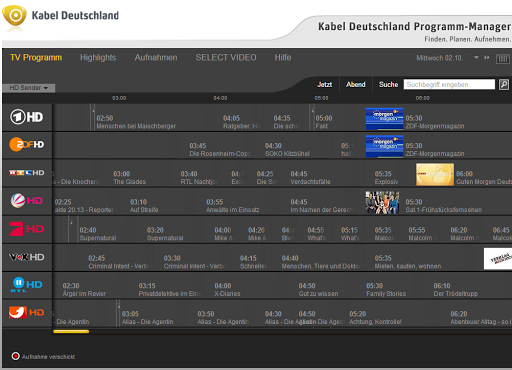The width and height of the screenshot is (512, 370).
Task: Select the ProSieben HD channel logo
Action: click(27, 229)
